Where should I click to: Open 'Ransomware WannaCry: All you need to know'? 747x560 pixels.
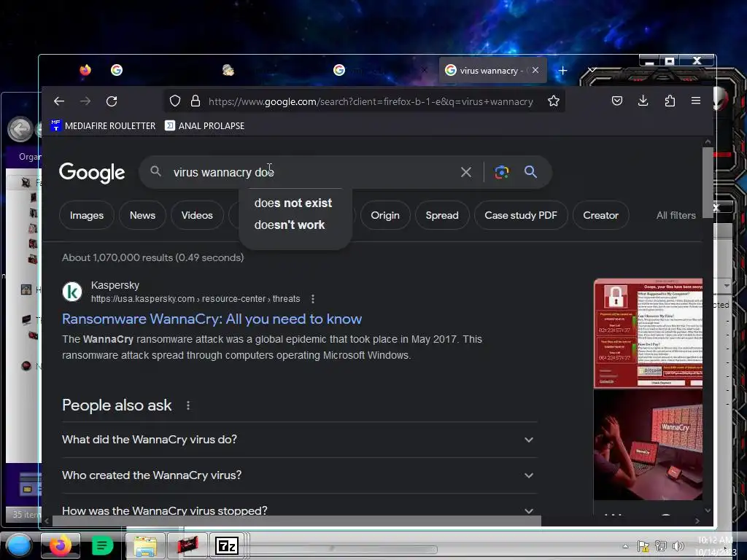(212, 319)
